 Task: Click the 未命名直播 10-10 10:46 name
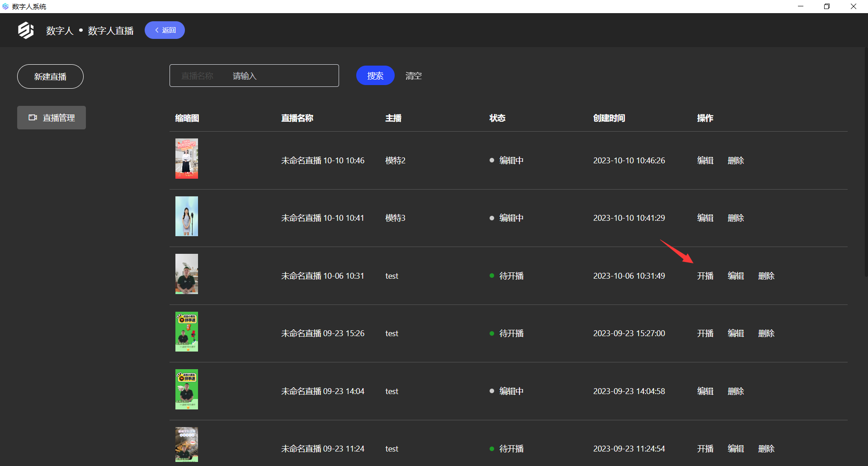(323, 161)
